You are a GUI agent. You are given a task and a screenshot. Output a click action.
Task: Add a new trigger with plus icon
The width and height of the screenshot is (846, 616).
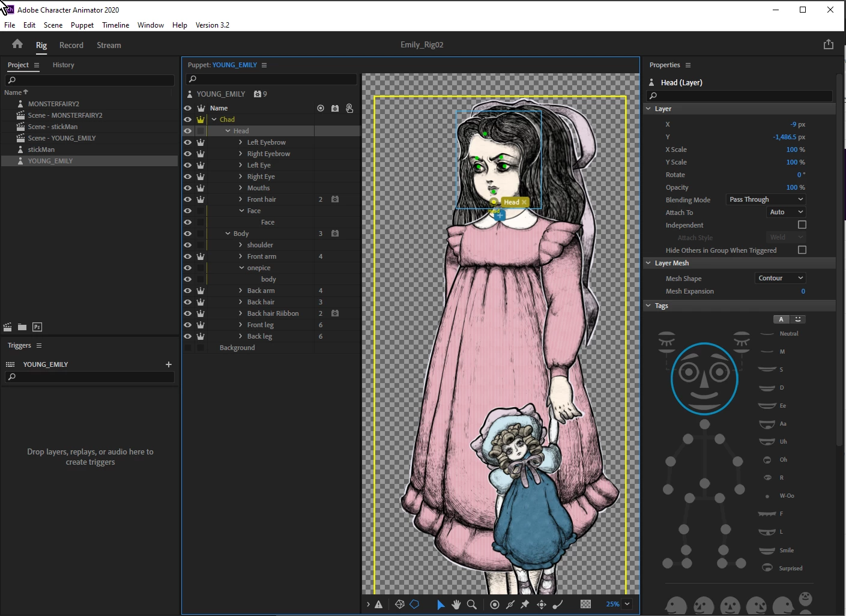point(169,364)
